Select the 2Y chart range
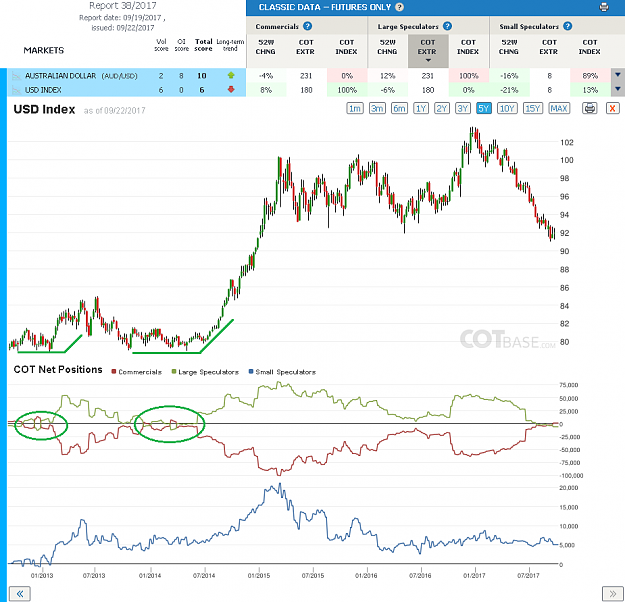625x602 pixels. [x=442, y=108]
